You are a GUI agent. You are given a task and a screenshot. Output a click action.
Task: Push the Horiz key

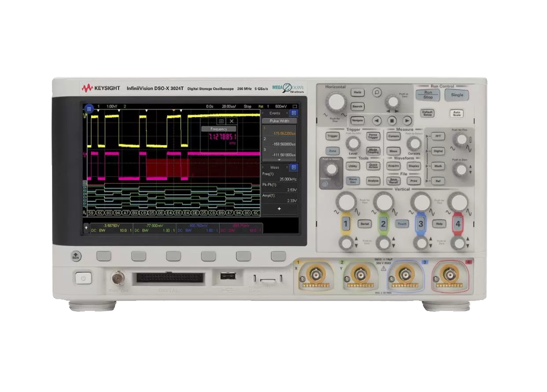358,92
